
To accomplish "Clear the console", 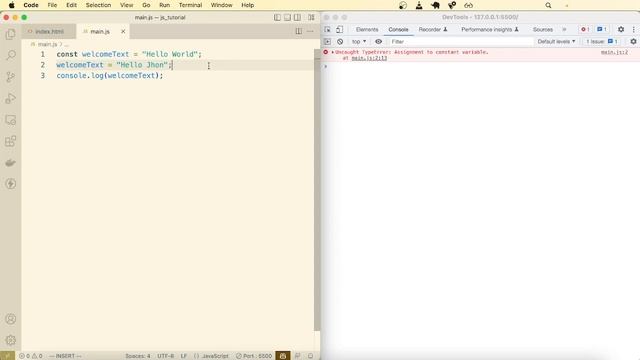I will click(x=340, y=42).
